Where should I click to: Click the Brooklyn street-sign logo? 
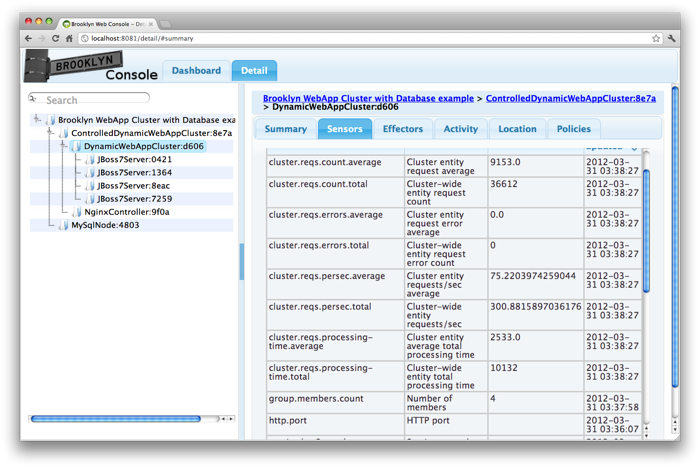60,67
